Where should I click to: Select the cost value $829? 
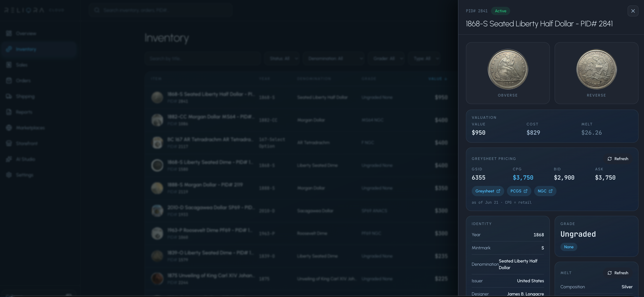[x=533, y=132]
